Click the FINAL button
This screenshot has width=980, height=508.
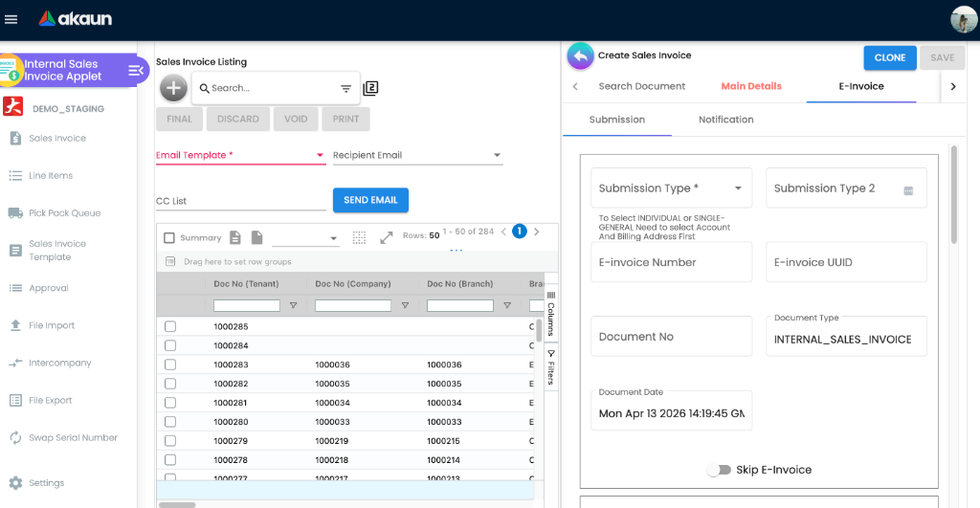click(x=179, y=119)
